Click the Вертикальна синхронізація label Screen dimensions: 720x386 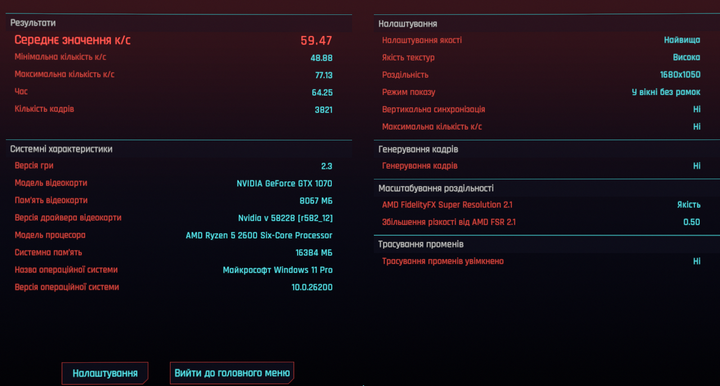433,110
